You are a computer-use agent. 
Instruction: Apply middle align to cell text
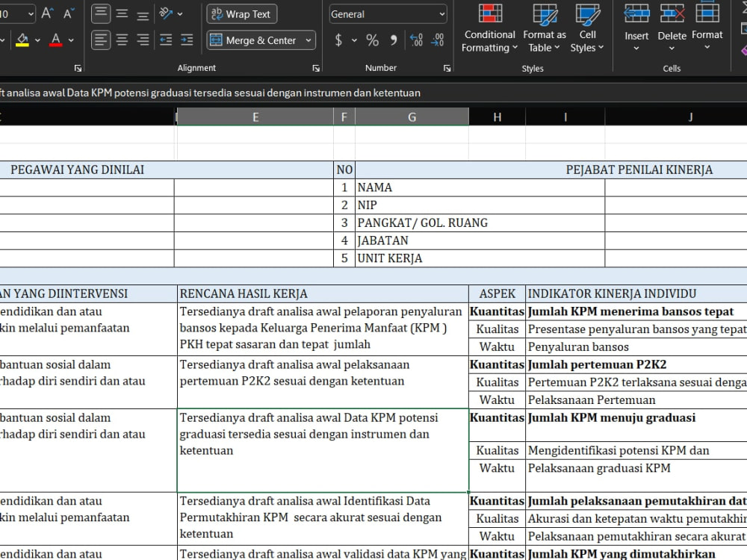(x=122, y=13)
